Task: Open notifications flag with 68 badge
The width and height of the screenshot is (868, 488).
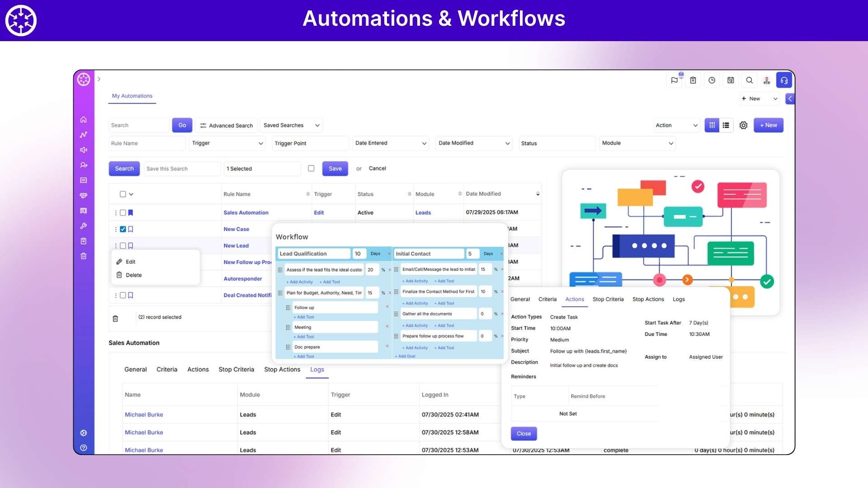Action: (x=674, y=80)
